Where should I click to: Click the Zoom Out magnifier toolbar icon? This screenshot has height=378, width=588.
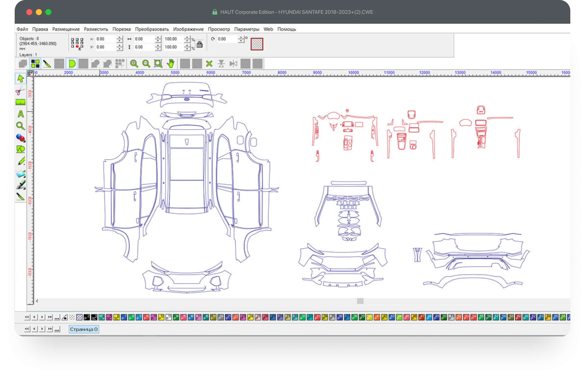click(x=146, y=64)
